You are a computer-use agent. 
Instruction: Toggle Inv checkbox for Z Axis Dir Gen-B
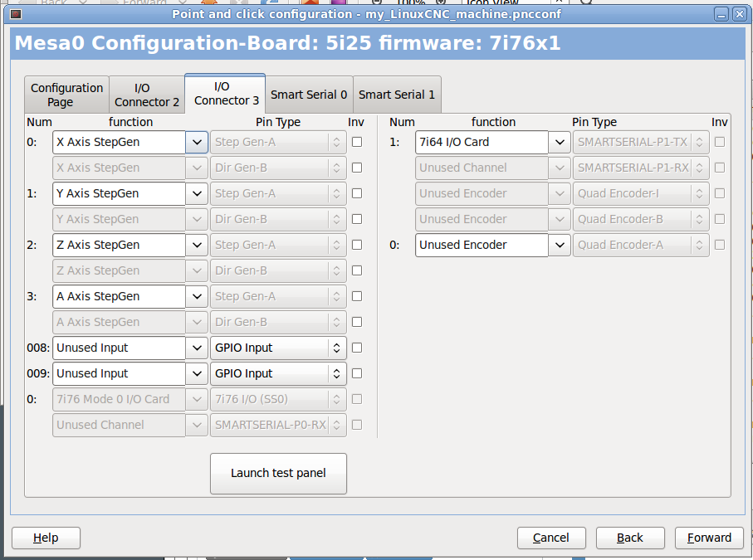(357, 270)
